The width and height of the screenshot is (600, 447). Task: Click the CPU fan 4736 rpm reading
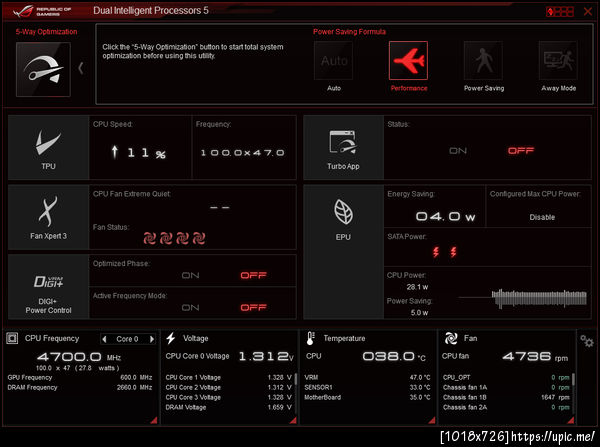click(535, 356)
